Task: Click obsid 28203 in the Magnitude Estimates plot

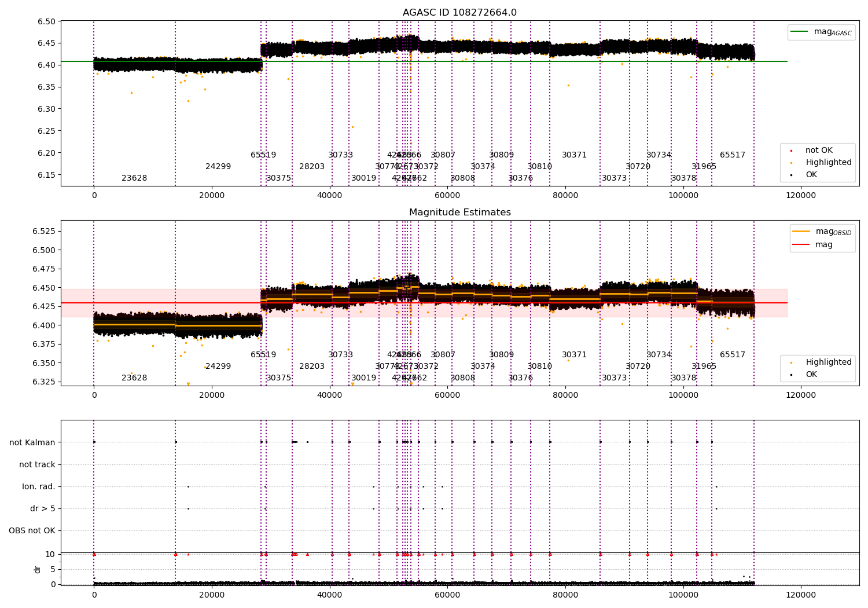Action: click(312, 367)
